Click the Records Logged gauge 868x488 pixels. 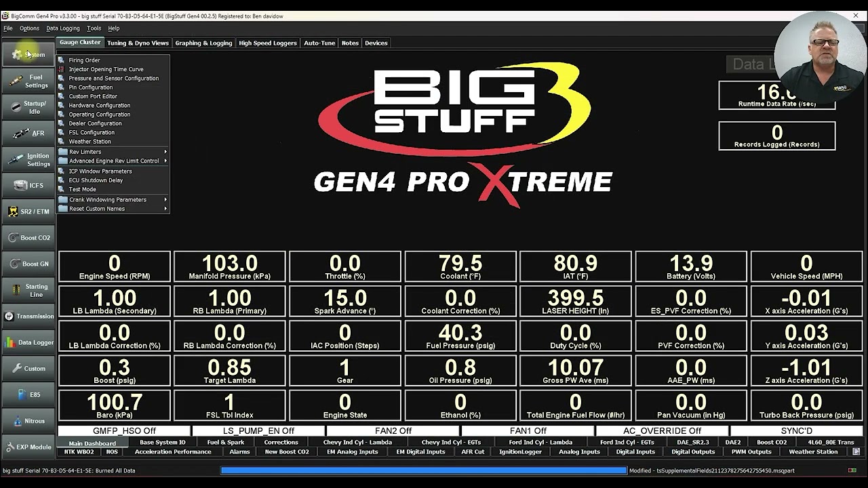(x=777, y=136)
